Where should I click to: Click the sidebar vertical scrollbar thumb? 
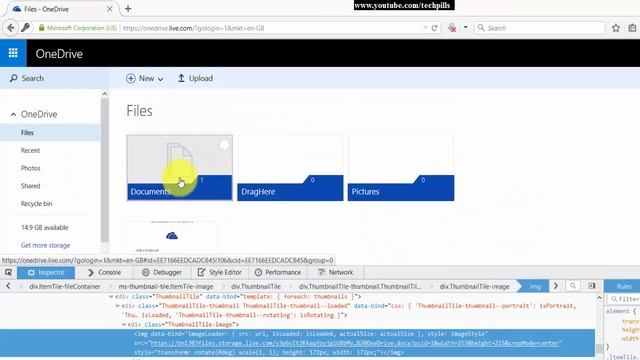point(104,170)
